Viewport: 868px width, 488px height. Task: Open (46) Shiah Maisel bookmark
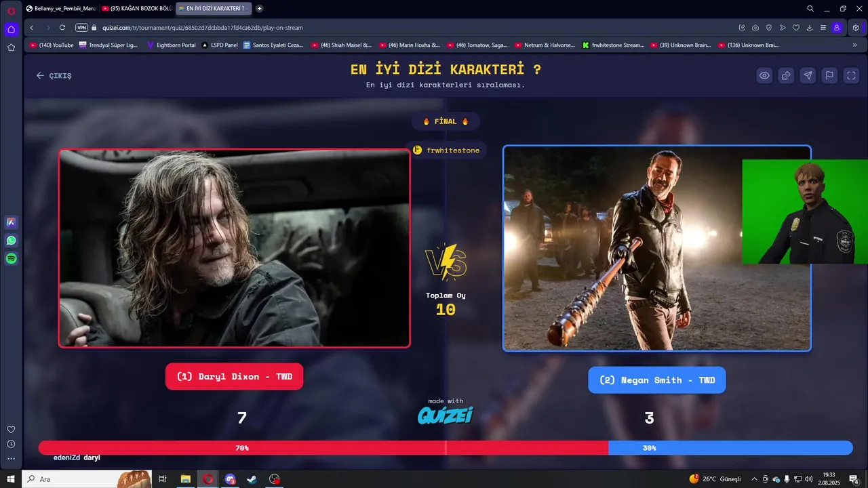coord(341,45)
